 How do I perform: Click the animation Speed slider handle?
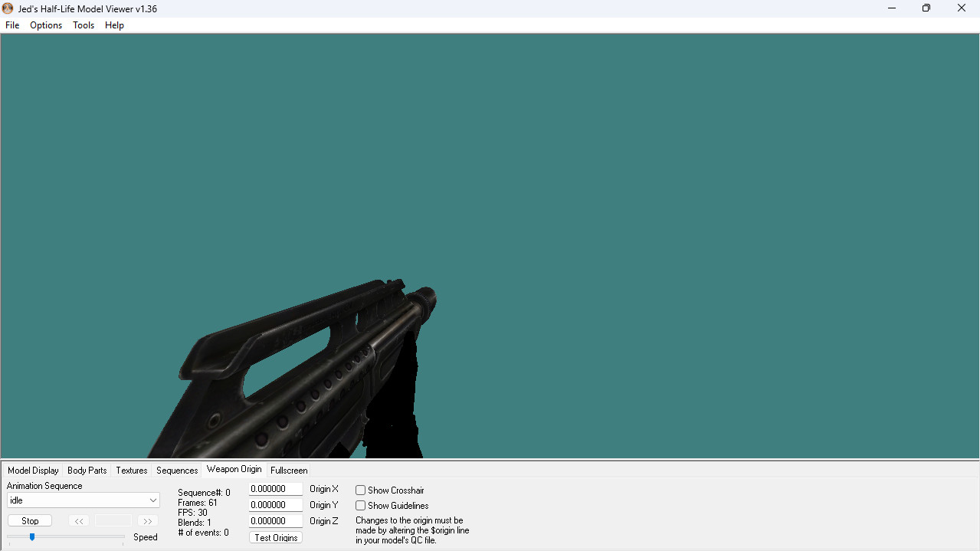pos(32,537)
